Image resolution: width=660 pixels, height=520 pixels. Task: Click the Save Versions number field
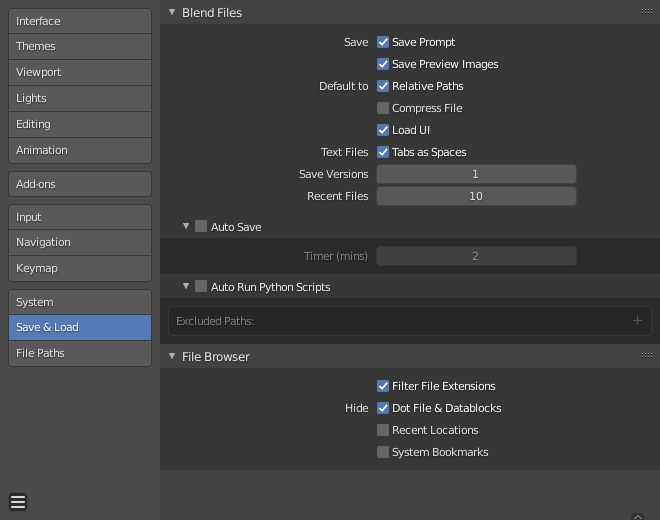[x=476, y=174]
